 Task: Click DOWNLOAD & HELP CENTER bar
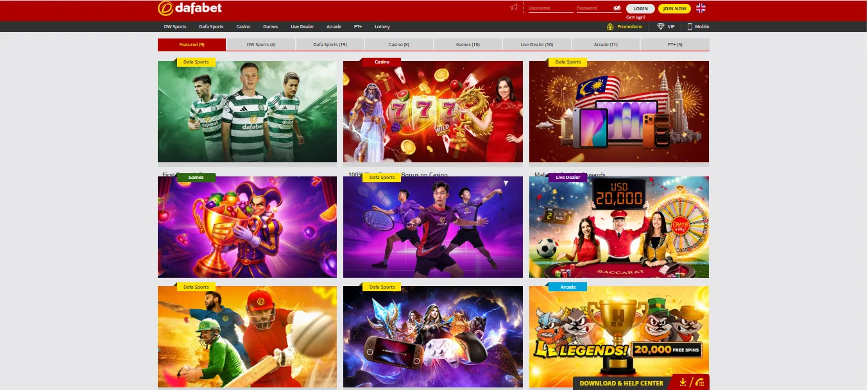[x=622, y=383]
